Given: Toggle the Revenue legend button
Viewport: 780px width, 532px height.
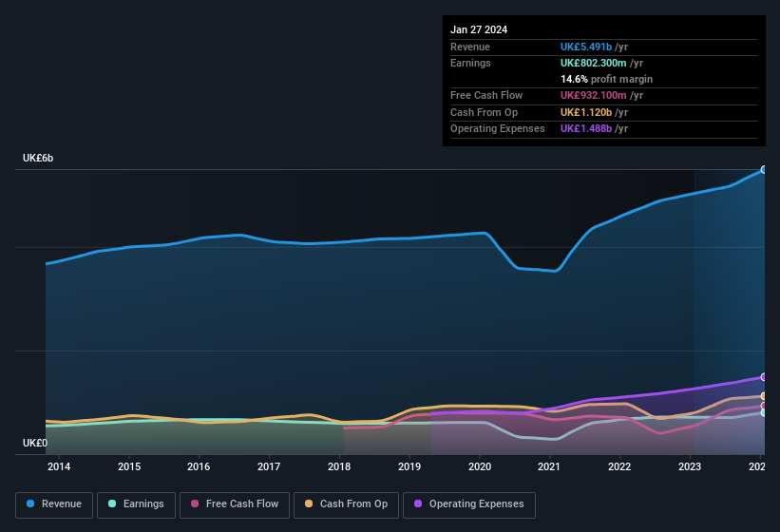Looking at the screenshot, I should tap(54, 505).
